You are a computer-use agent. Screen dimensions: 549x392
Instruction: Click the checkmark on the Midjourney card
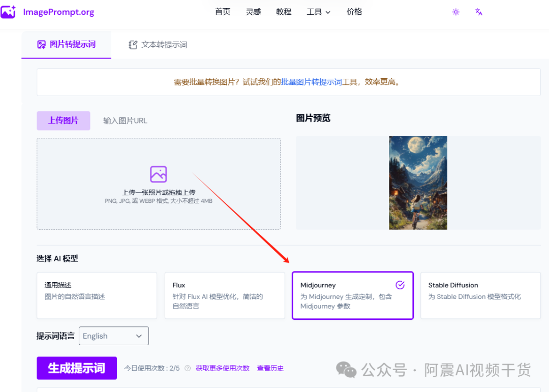click(x=401, y=285)
